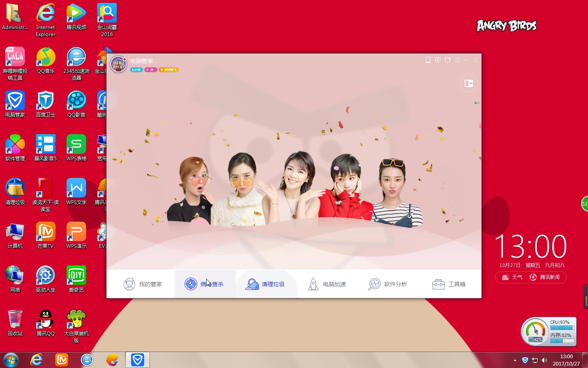The width and height of the screenshot is (588, 368).
Task: Click the gold coin 5087 badge
Action: (x=169, y=70)
